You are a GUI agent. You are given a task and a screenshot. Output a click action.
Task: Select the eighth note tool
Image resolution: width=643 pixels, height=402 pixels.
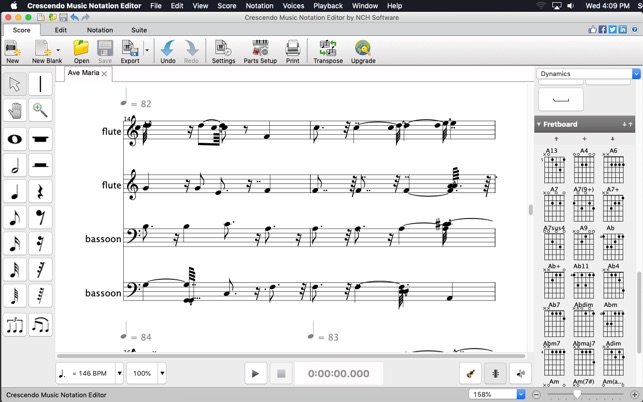[x=15, y=217]
